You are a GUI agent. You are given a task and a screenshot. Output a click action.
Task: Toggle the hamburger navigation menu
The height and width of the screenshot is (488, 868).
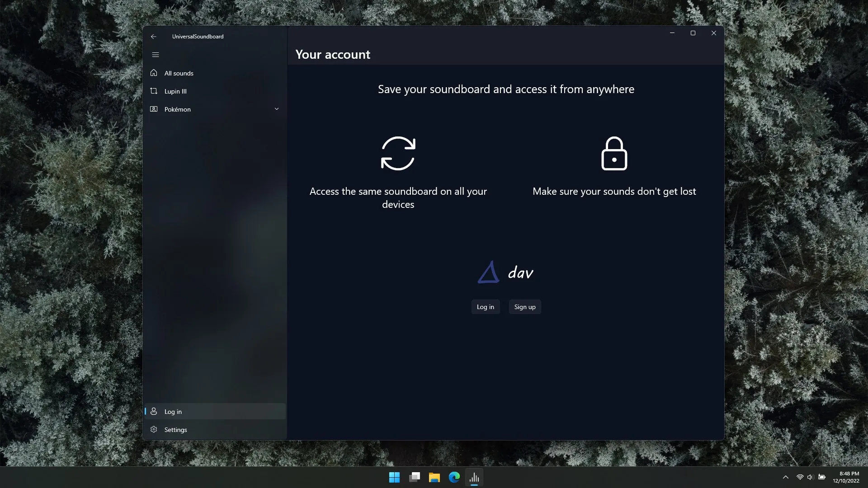(x=156, y=55)
